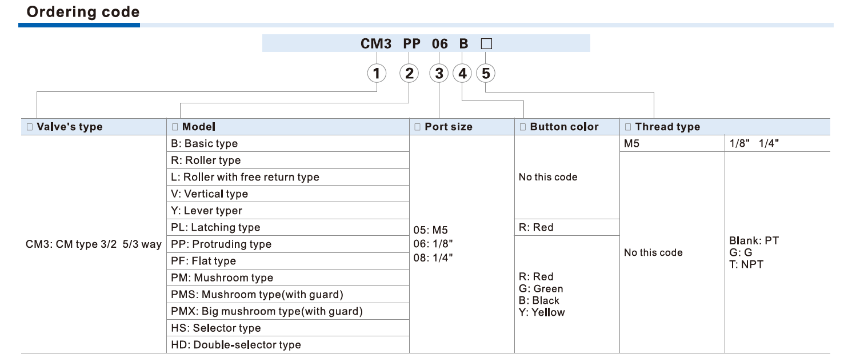
Task: Select the circled number 5 marker
Action: (x=485, y=73)
